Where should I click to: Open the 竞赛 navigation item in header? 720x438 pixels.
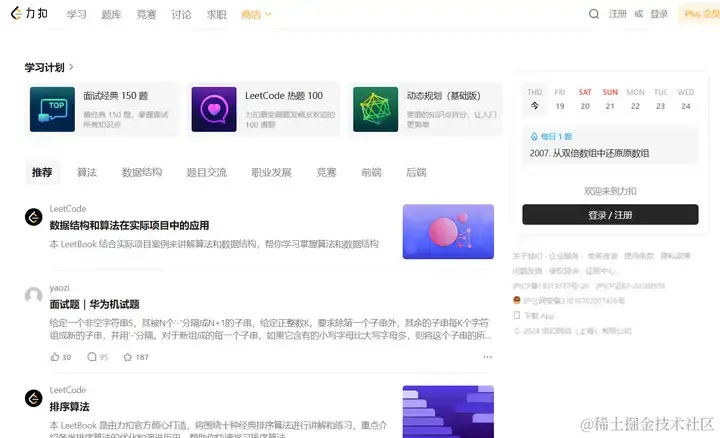146,15
